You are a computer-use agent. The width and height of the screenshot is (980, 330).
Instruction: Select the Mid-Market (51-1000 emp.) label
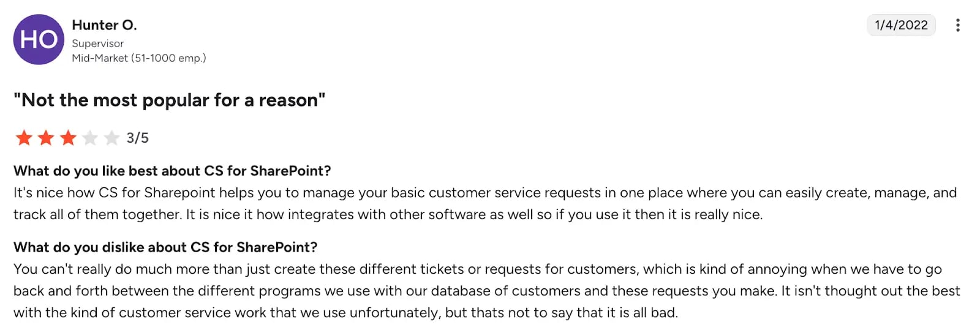coord(138,58)
